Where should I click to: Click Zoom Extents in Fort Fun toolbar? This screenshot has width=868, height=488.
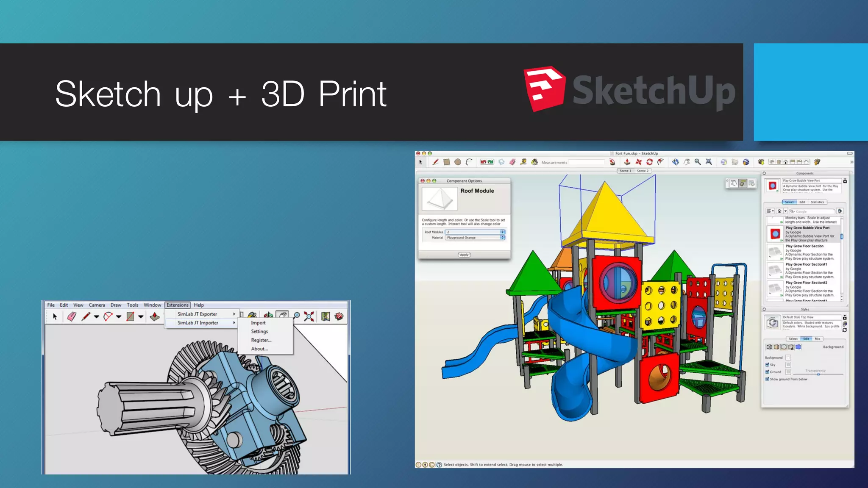coord(709,162)
